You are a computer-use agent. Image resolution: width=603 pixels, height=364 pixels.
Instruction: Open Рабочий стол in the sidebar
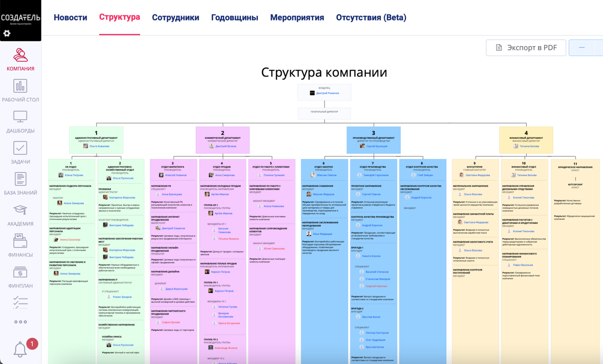20,86
